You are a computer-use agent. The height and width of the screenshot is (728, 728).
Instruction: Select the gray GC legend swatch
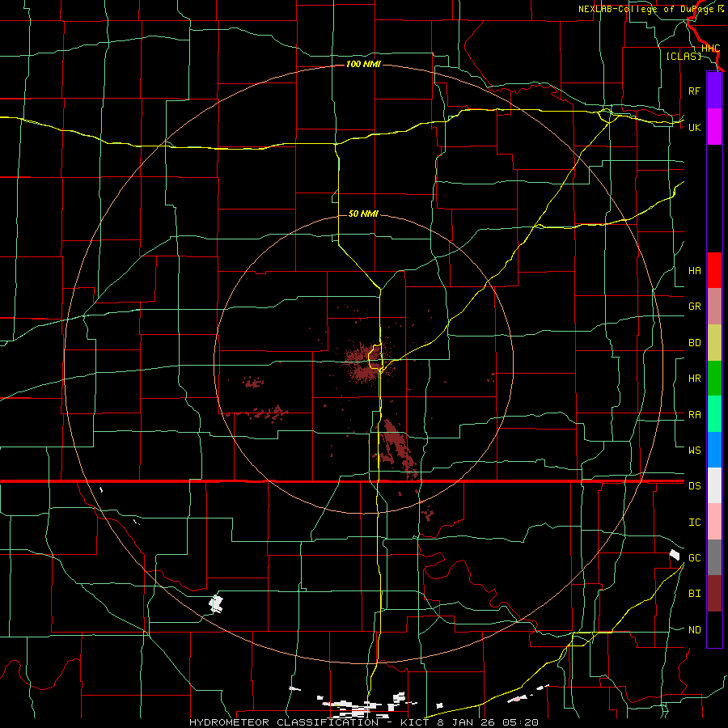714,557
